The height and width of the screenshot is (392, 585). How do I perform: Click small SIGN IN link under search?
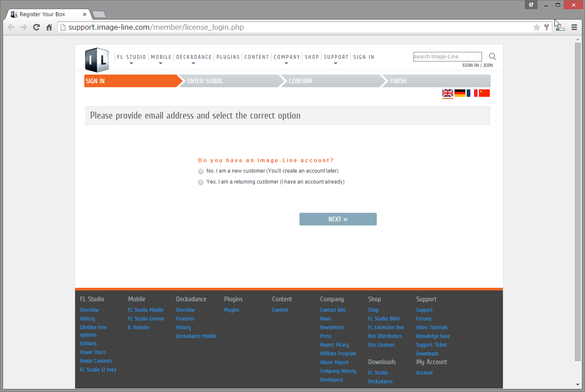pos(471,65)
